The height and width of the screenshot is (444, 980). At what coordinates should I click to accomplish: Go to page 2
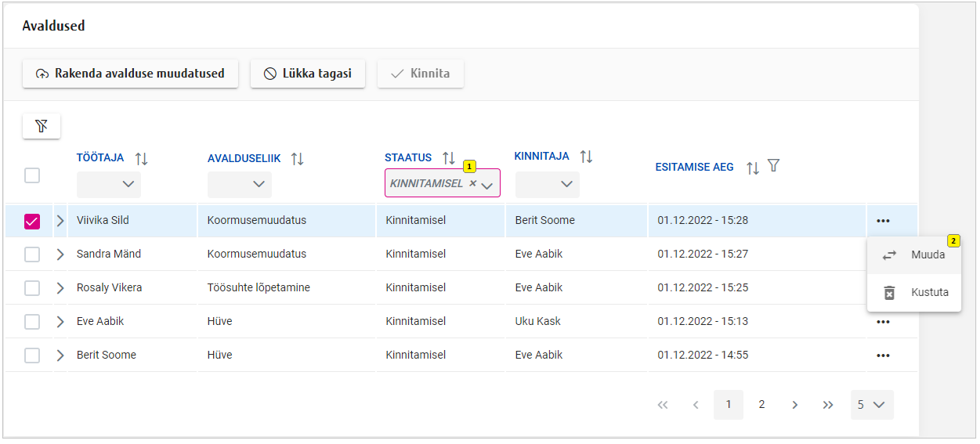tap(761, 405)
